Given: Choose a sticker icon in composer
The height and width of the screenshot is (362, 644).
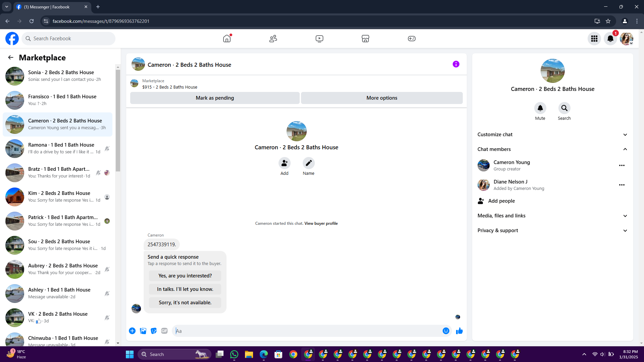Looking at the screenshot, I should [154, 331].
